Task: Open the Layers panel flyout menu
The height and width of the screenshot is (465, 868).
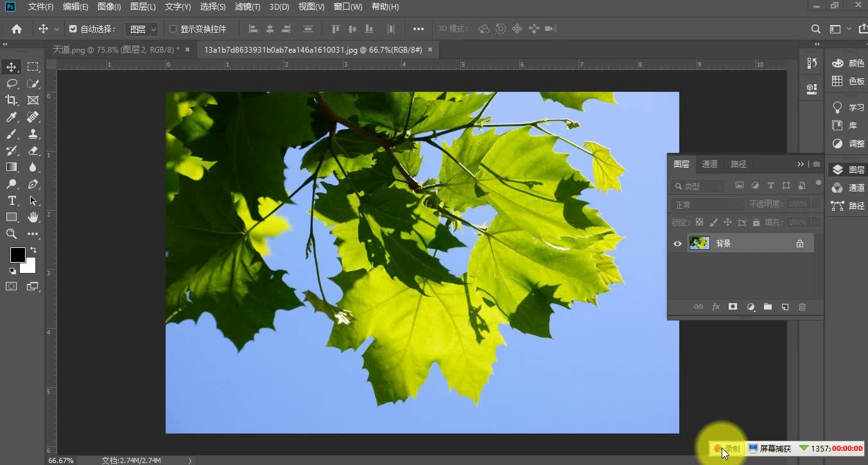Action: tap(817, 164)
